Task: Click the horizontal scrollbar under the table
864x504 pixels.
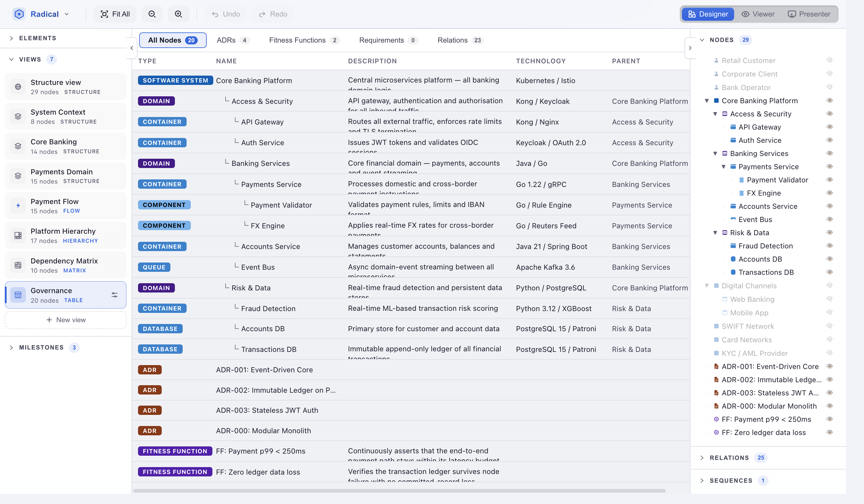Action: pyautogui.click(x=399, y=491)
